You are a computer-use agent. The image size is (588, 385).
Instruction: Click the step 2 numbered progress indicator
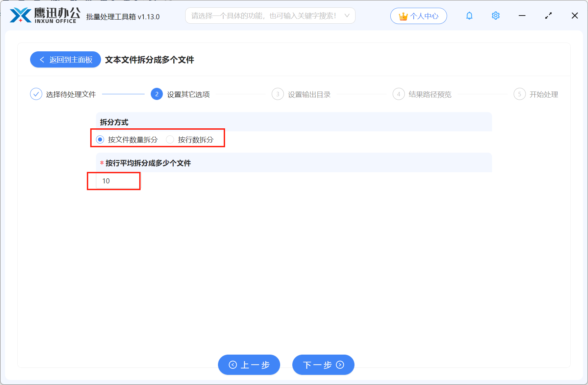point(156,94)
